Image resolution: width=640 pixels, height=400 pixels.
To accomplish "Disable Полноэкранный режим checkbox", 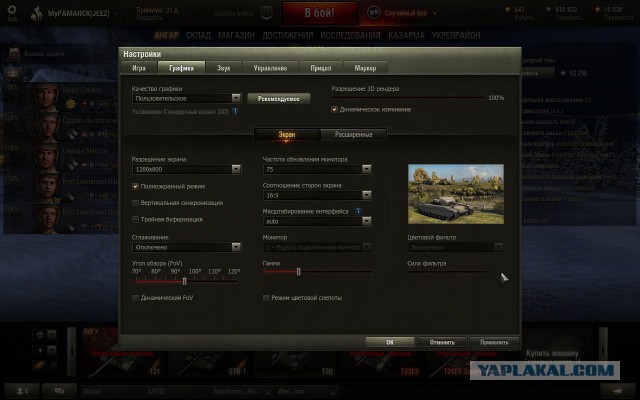I will [x=135, y=187].
